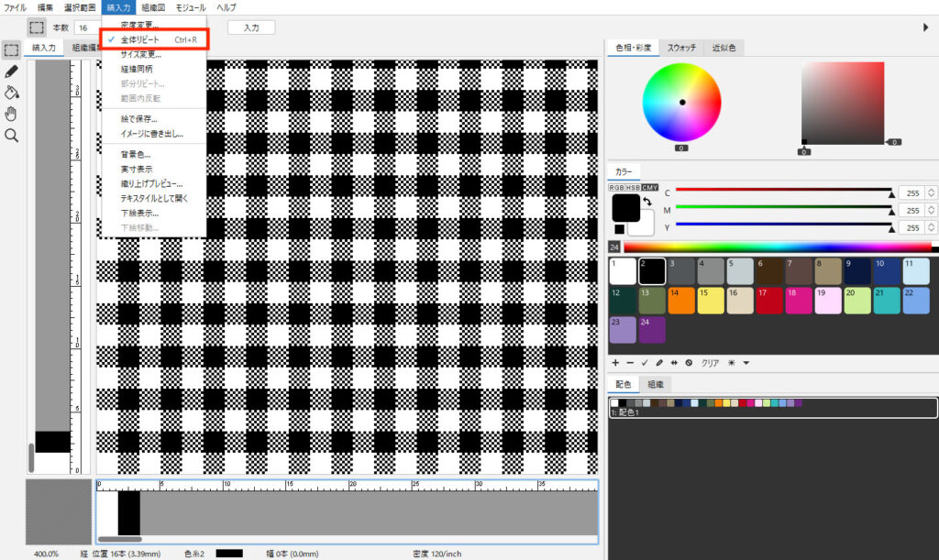Image resolution: width=939 pixels, height=560 pixels.
Task: Select the magnifier zoom tool
Action: [x=12, y=136]
